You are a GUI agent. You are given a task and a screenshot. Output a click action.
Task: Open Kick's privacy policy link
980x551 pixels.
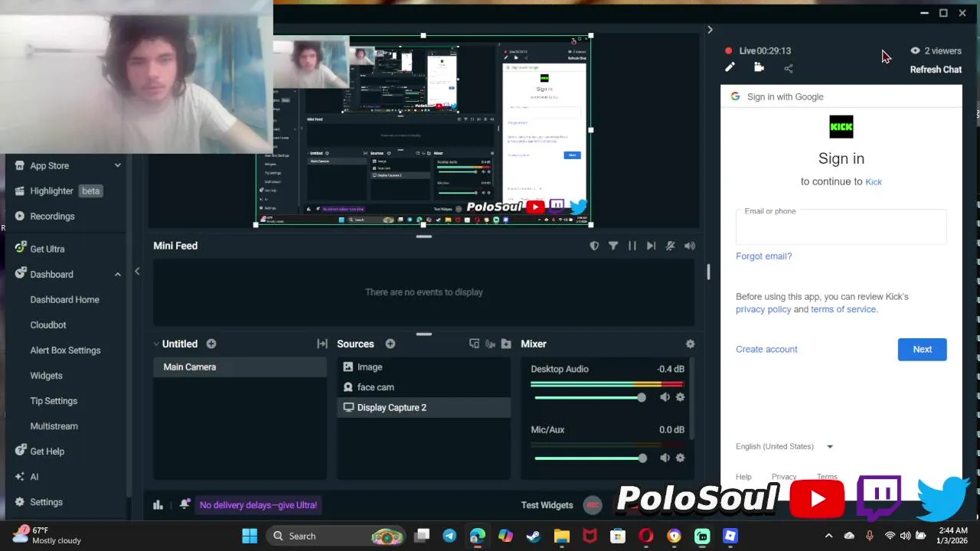point(763,309)
